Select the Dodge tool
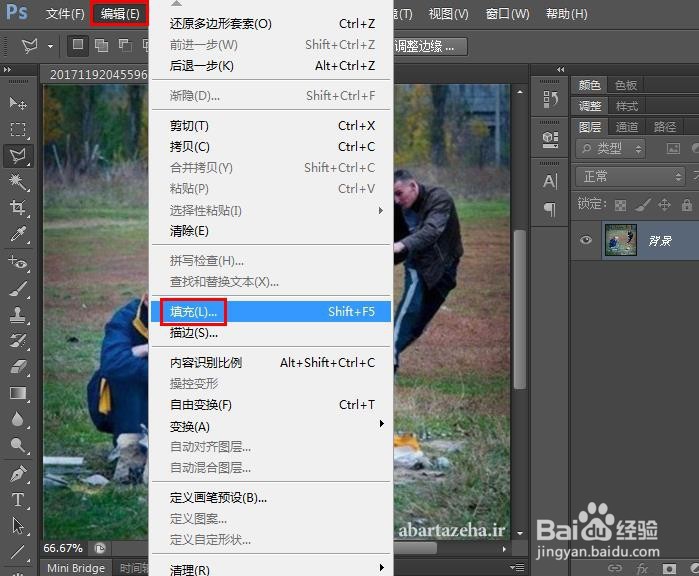699x576 pixels. [18, 445]
